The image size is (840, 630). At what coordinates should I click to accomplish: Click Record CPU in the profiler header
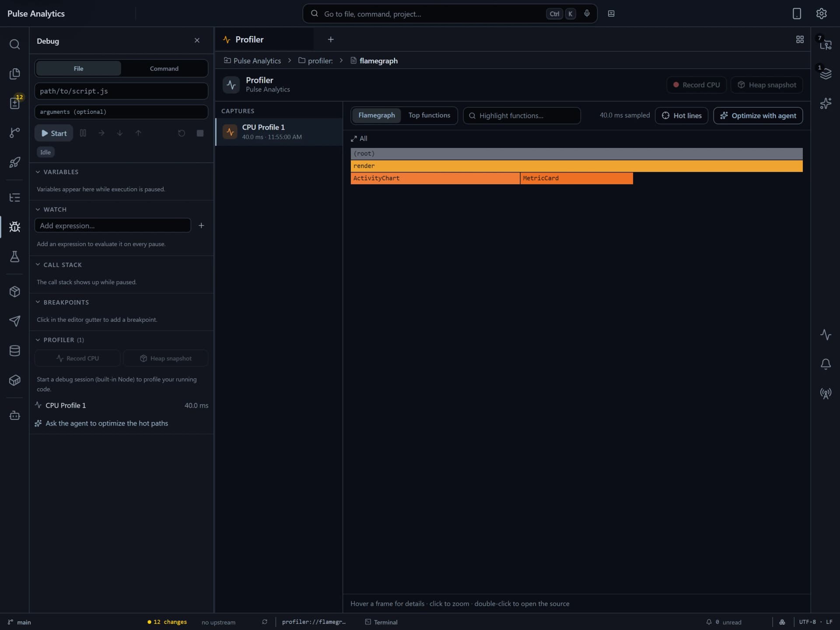pos(696,85)
